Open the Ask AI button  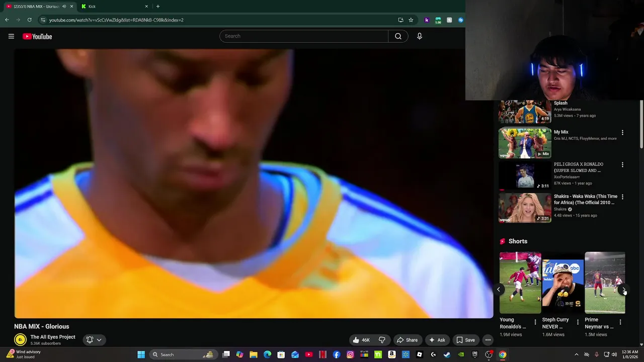[x=437, y=340]
